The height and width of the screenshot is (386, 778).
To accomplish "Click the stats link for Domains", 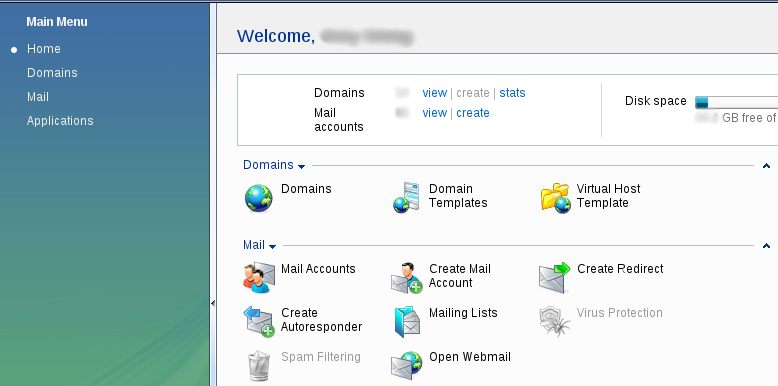I will tap(512, 93).
